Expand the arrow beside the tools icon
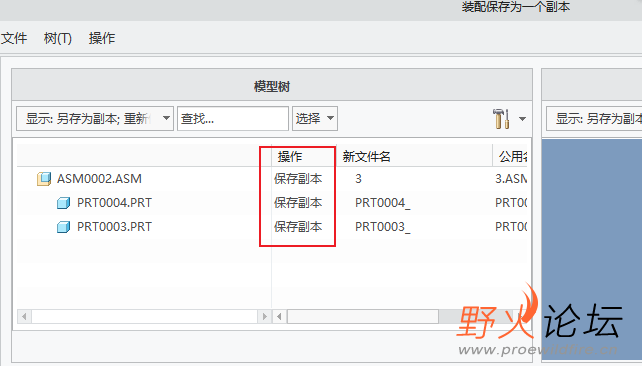The height and width of the screenshot is (366, 642). 522,119
